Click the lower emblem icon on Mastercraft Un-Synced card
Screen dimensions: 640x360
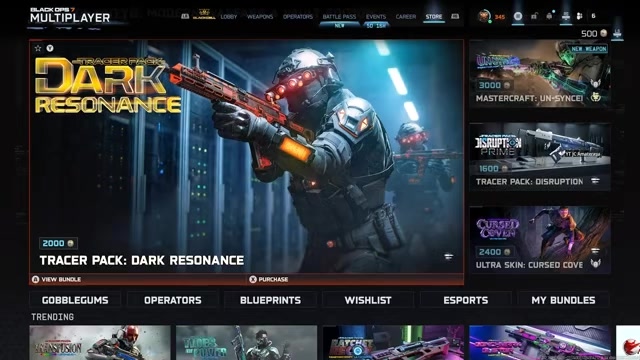pos(596,97)
